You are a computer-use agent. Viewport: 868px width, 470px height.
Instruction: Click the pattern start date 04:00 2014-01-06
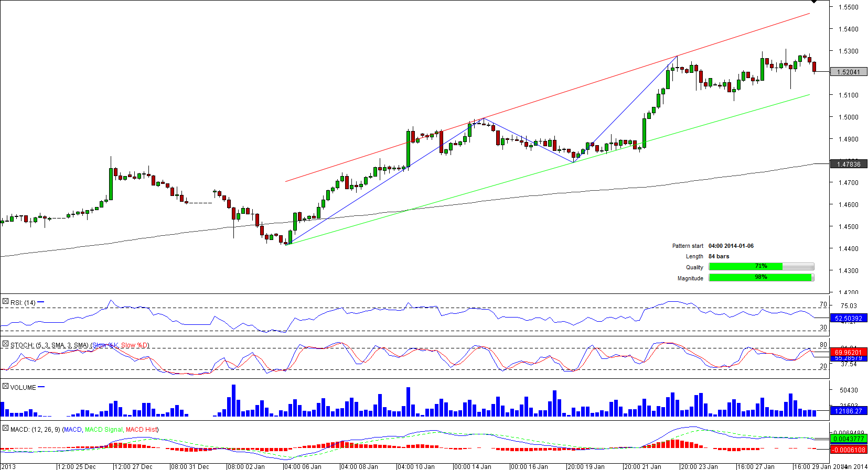(x=731, y=246)
